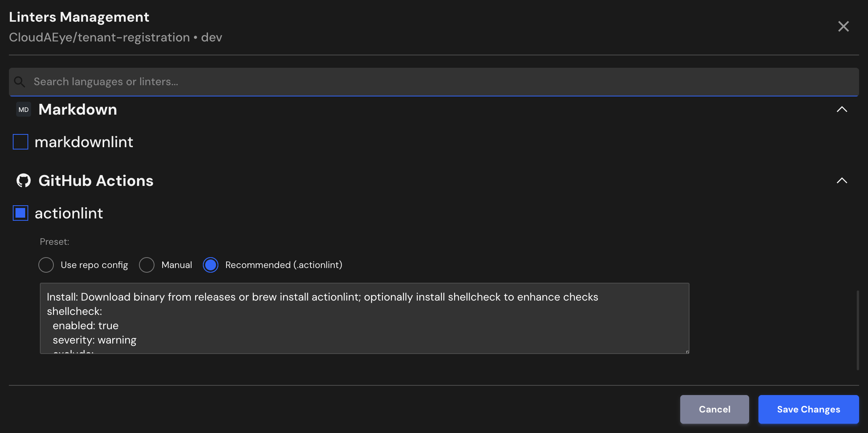
Task: Click the GitHub octocat icon
Action: click(24, 180)
